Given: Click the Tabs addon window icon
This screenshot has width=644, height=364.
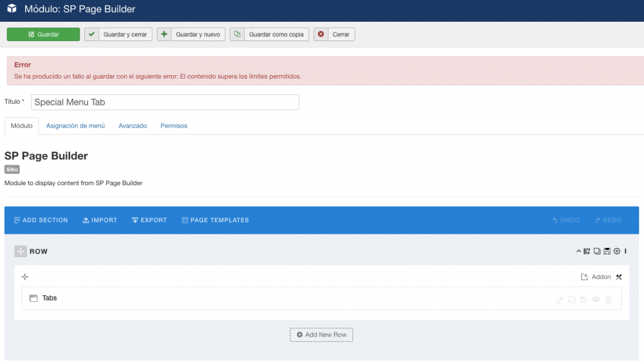Looking at the screenshot, I should tap(33, 298).
